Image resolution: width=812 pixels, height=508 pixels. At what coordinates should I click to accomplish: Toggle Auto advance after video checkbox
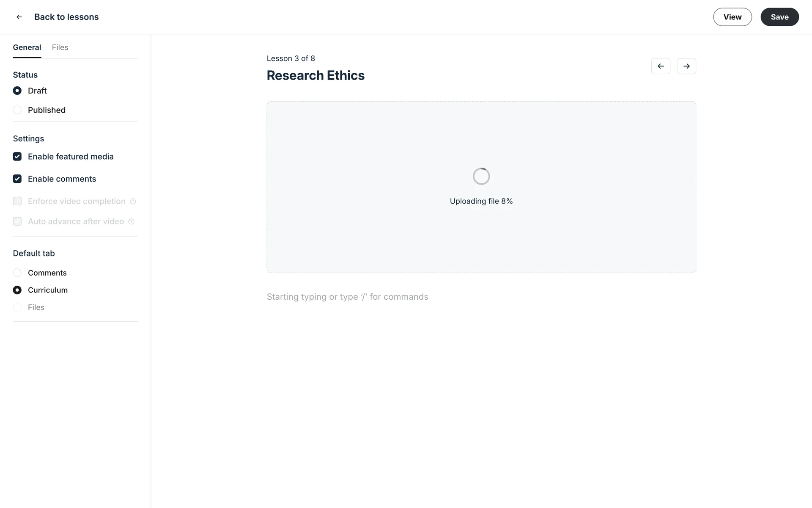[x=17, y=221]
